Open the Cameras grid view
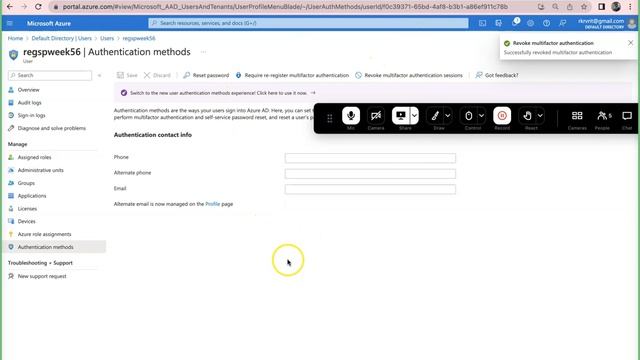640x360 pixels. coord(577,116)
